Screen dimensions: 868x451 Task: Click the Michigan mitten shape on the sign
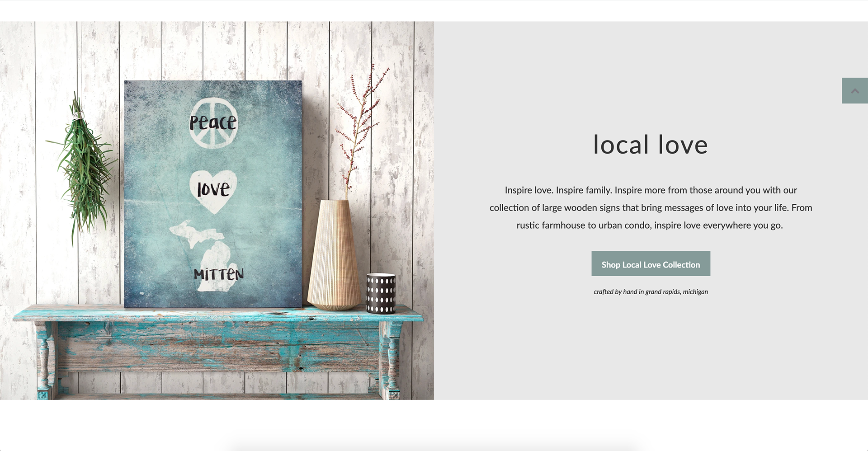click(x=206, y=255)
